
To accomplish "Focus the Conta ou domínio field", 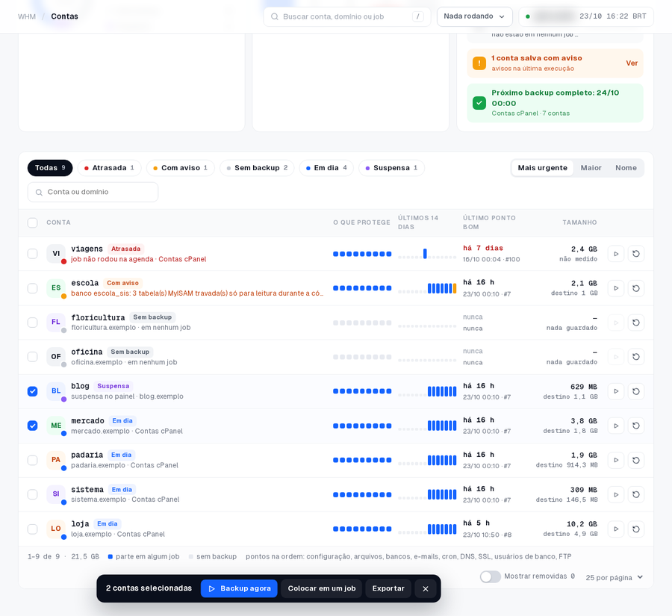I will [x=93, y=192].
